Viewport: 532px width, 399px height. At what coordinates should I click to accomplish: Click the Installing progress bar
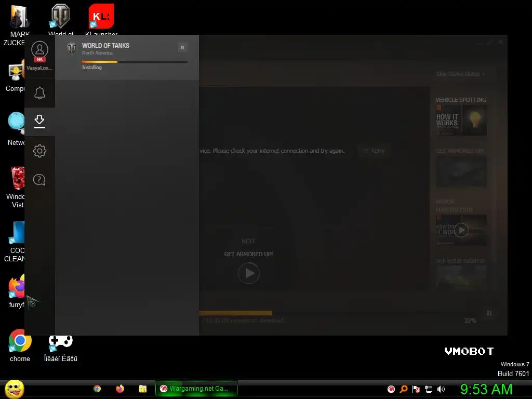click(x=135, y=62)
